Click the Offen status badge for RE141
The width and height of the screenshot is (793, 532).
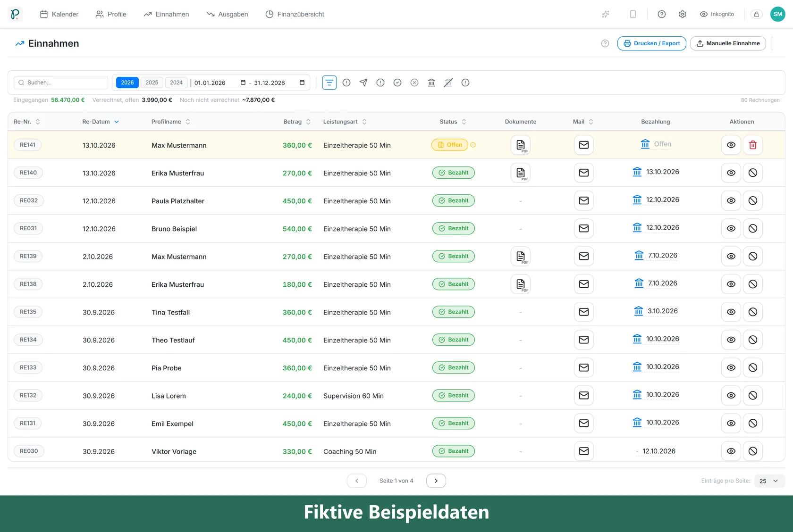coord(450,145)
